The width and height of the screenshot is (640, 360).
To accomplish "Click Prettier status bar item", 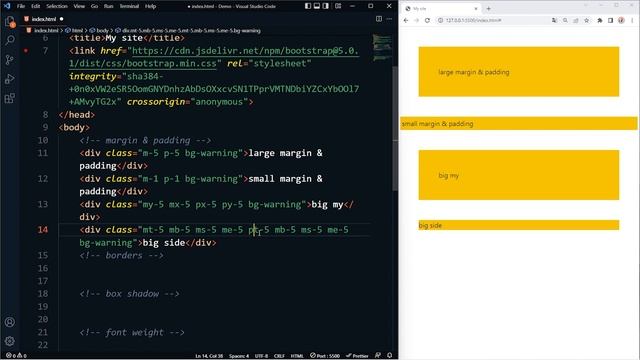I will pos(357,356).
